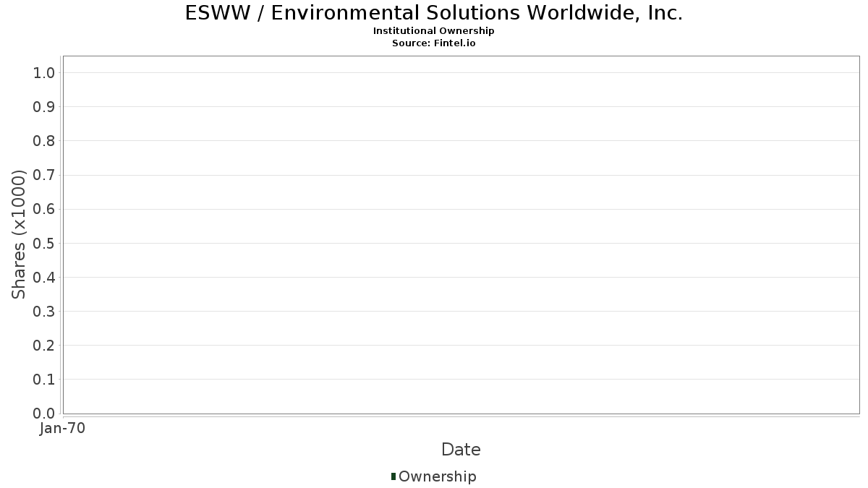Click the ESWW Environmental Solutions Worldwide chart title

pyautogui.click(x=433, y=13)
